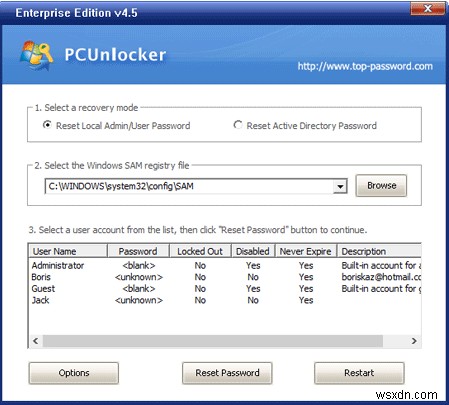Click Jack's <unknown> password cell
449x405 pixels.
[x=139, y=300]
